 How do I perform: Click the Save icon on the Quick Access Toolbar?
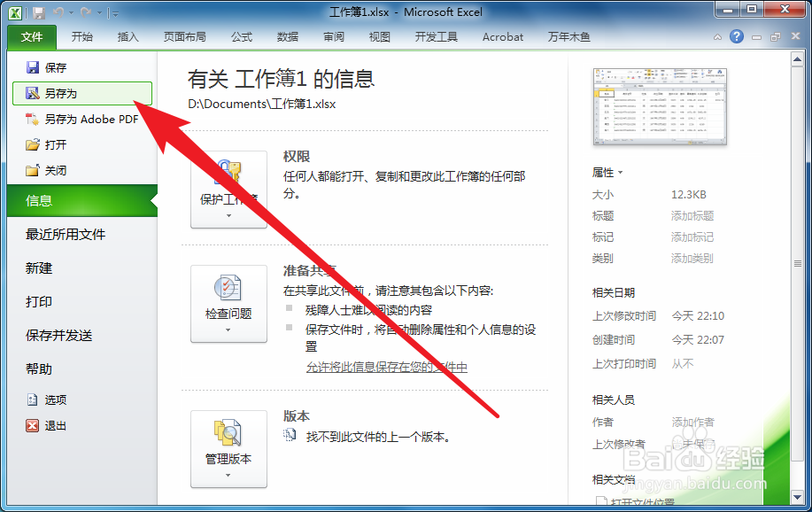click(x=37, y=12)
